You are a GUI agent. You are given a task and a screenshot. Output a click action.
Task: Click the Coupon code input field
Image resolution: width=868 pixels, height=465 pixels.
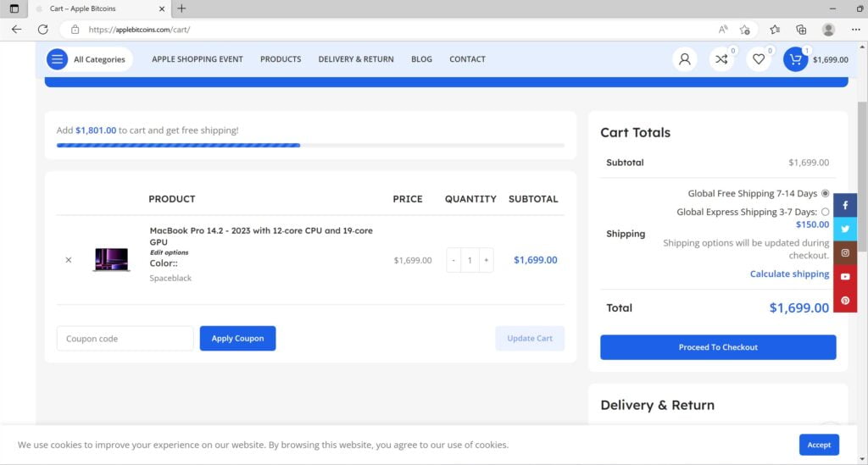tap(125, 339)
